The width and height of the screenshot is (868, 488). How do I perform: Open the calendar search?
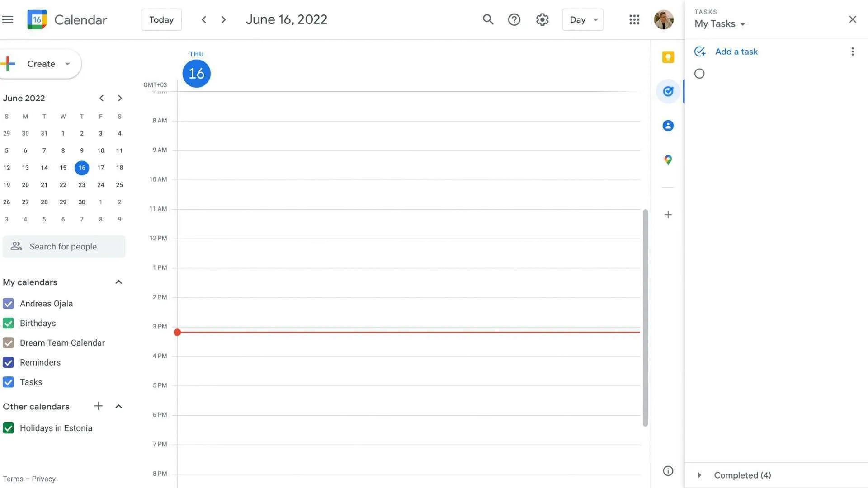488,19
